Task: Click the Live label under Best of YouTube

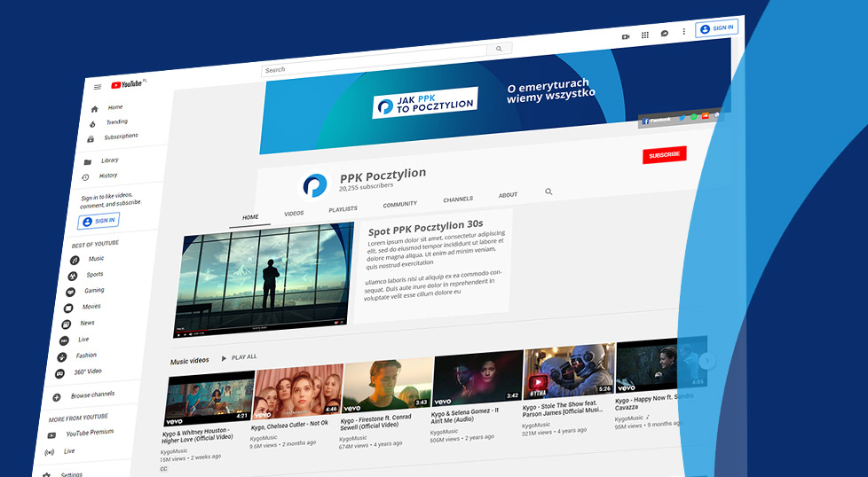Action: coord(83,340)
